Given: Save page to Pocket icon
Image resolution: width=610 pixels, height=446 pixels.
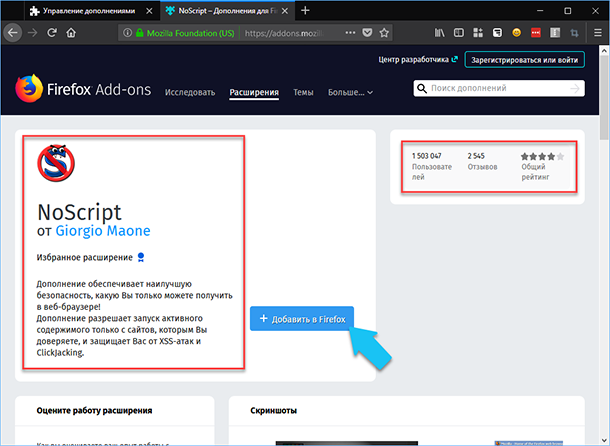Looking at the screenshot, I should [367, 33].
